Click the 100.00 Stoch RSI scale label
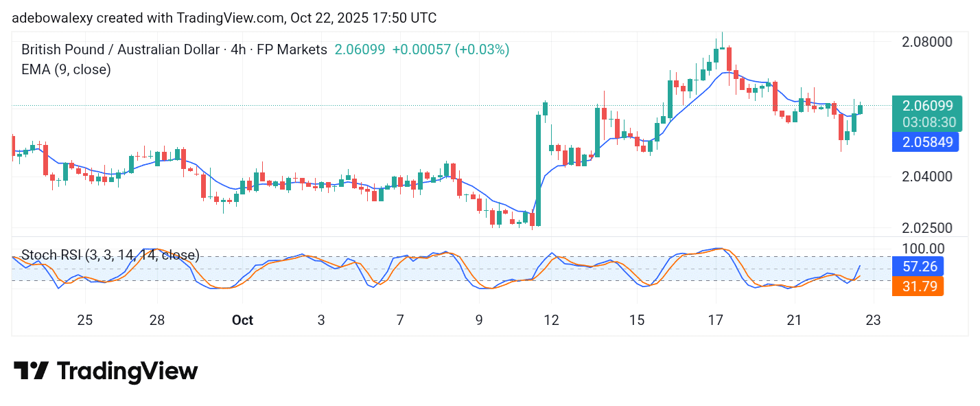 point(922,248)
